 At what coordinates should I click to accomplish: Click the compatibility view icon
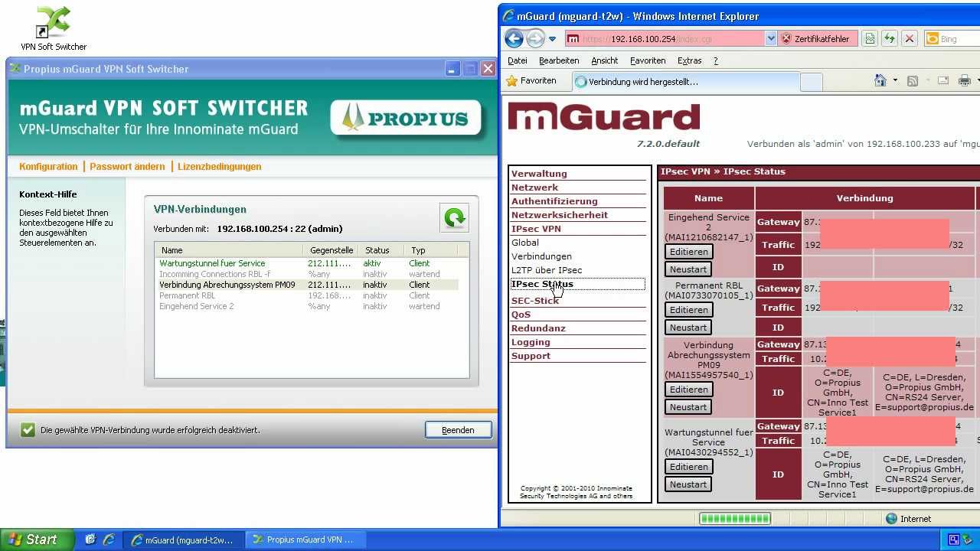[x=870, y=39]
